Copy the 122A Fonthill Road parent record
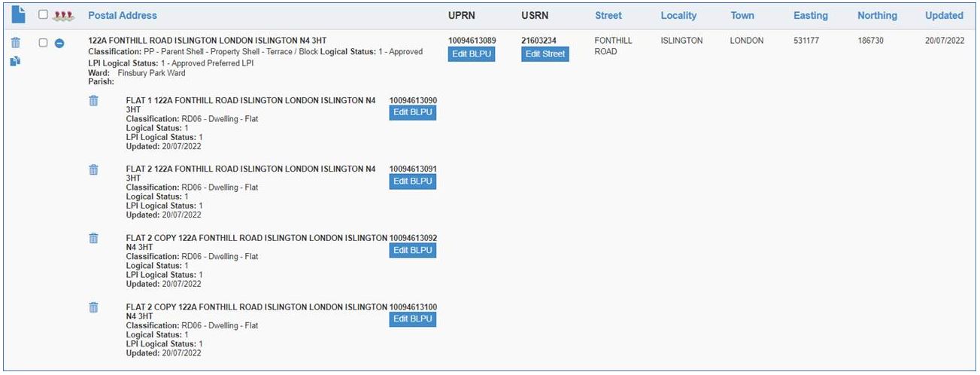 16,61
